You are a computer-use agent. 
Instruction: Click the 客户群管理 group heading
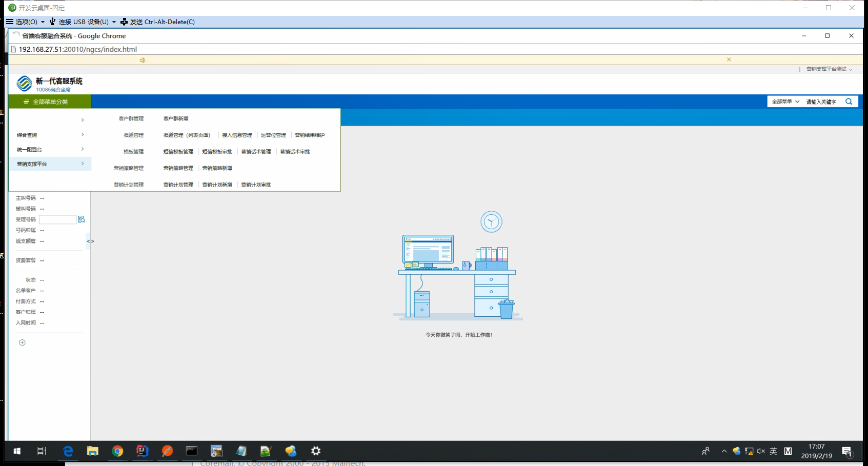pos(131,118)
